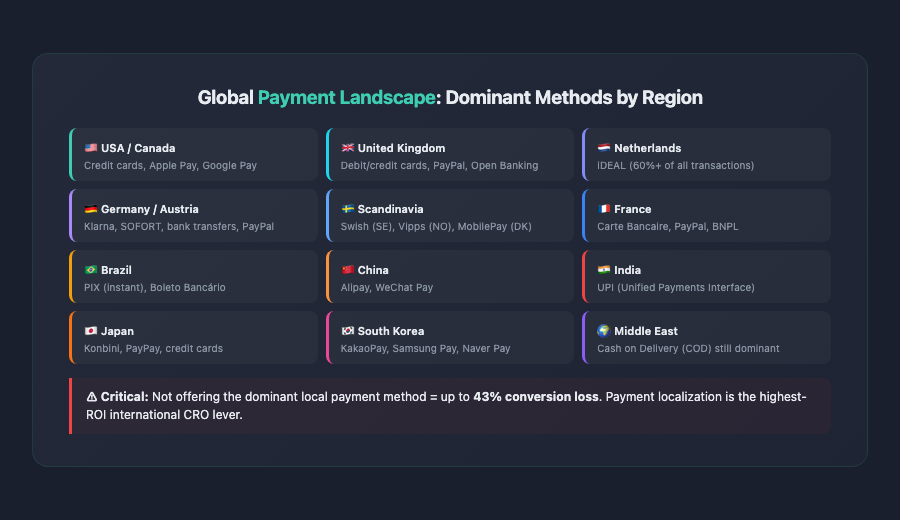900x520 pixels.
Task: Select the 'Japan' heading
Action: coord(117,331)
